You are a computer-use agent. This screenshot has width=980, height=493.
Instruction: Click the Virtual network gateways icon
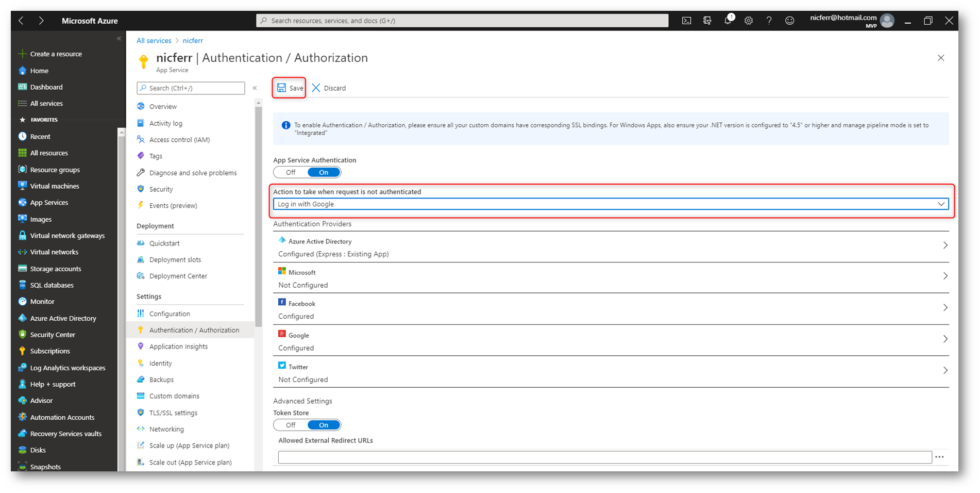click(22, 235)
